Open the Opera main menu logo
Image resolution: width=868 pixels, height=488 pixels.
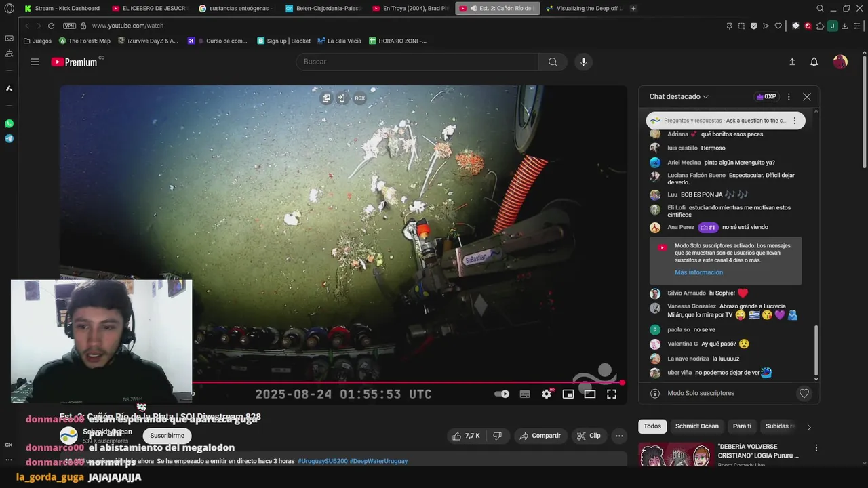[9, 8]
